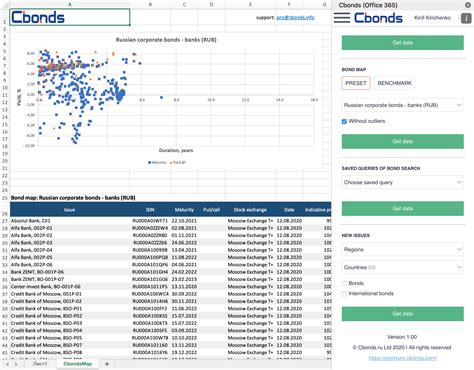The image size is (474, 370).
Task: Click the Date column header in table
Action: tap(289, 210)
